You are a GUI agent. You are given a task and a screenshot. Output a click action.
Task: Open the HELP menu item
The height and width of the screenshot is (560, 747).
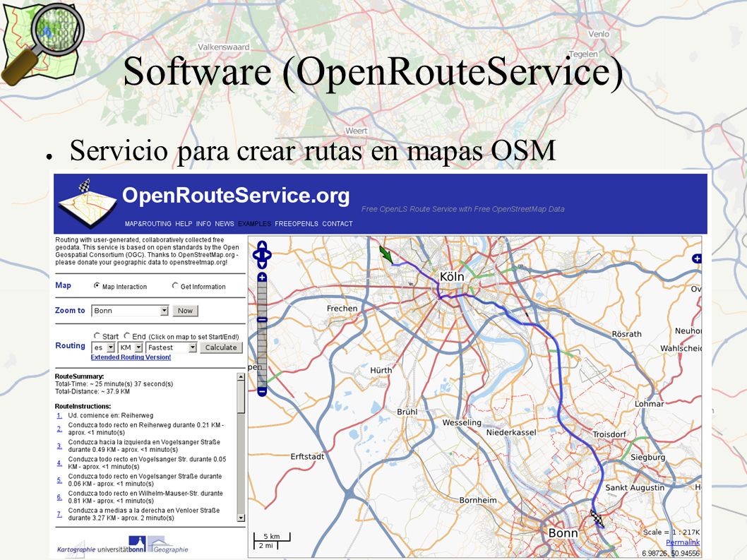(x=184, y=224)
